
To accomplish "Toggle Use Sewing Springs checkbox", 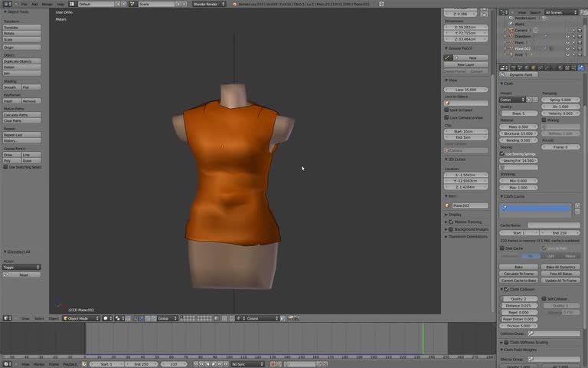I will tap(502, 153).
